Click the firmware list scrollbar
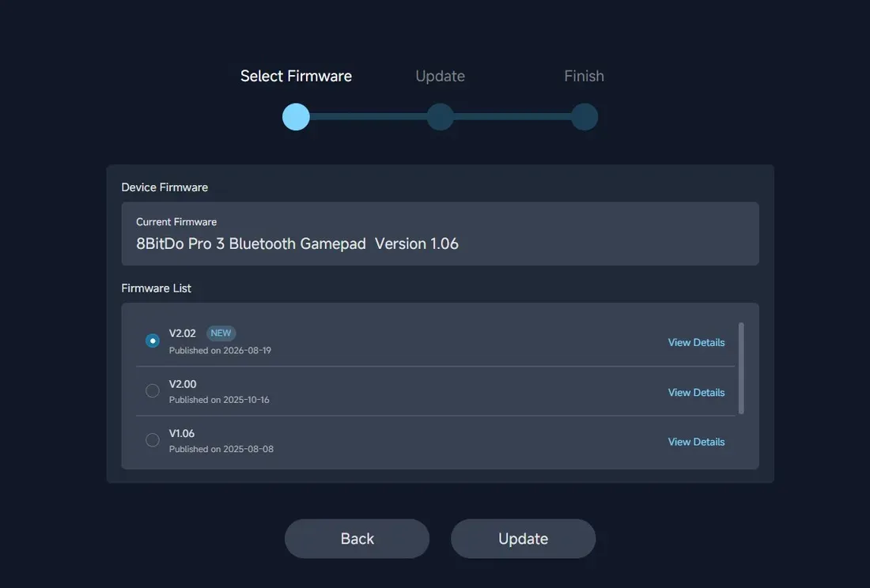870x588 pixels. pyautogui.click(x=741, y=368)
